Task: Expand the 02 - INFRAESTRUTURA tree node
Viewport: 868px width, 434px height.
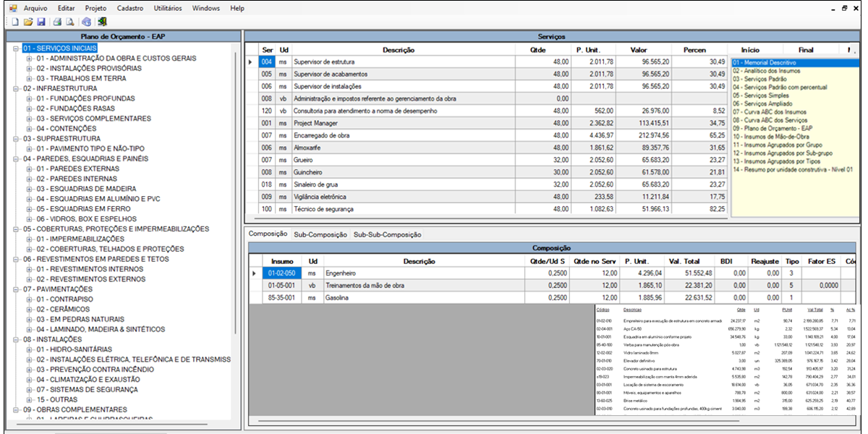Action: click(x=17, y=88)
